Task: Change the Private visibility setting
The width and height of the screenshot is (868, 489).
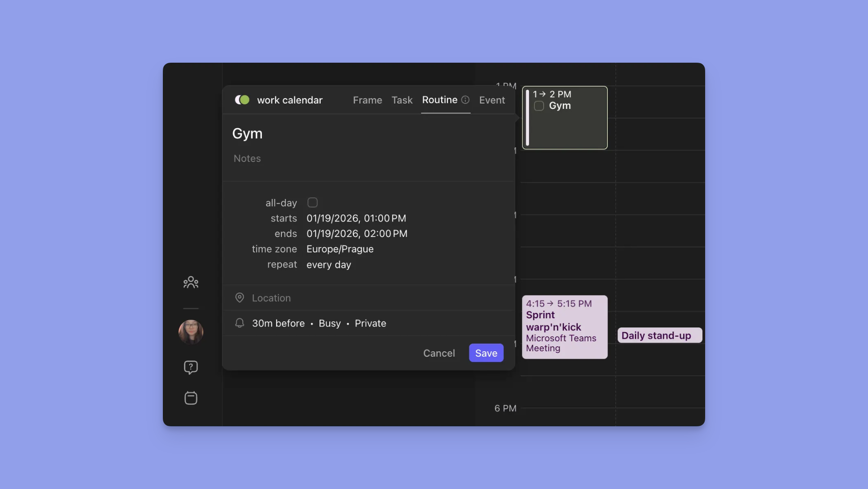Action: tap(370, 323)
